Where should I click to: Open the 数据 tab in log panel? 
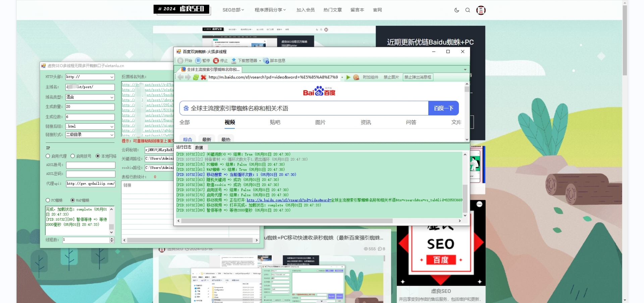coord(199,147)
